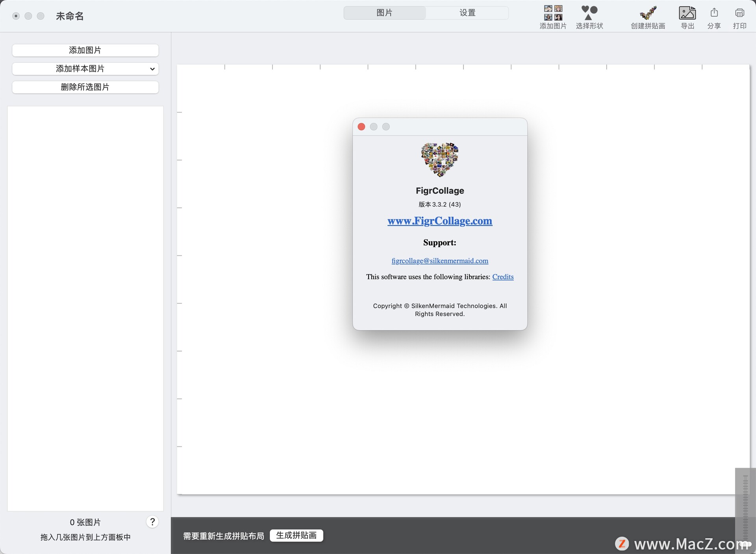This screenshot has height=554, width=756.
Task: Click the 未命名 window title
Action: 70,16
